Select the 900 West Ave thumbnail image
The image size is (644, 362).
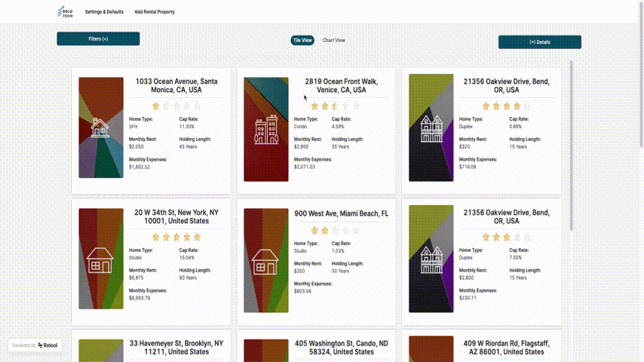click(x=266, y=260)
